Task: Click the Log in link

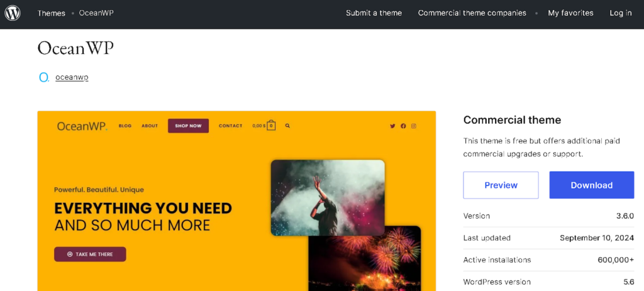Action: [x=620, y=13]
